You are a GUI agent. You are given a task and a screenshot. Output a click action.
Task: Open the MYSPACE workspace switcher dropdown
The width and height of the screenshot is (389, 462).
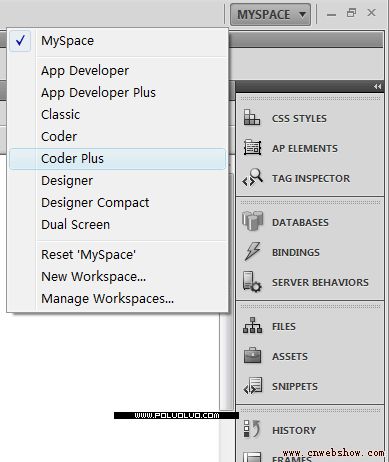(x=270, y=14)
